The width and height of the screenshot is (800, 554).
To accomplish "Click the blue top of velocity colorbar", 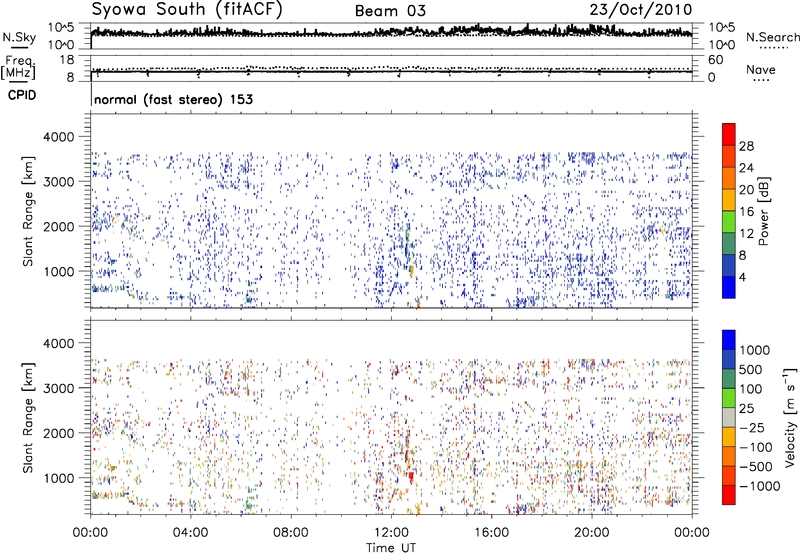I will (729, 340).
